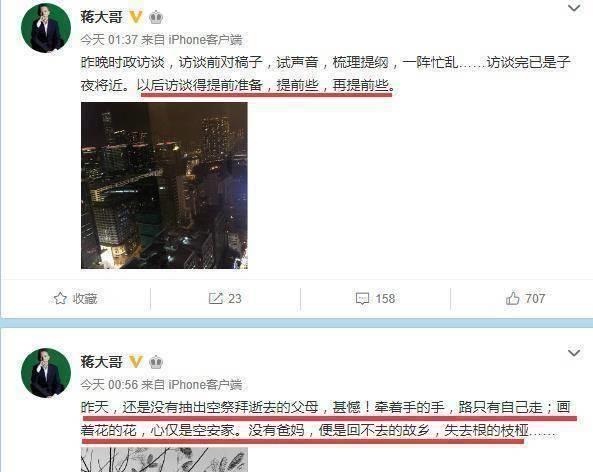593x472 pixels.
Task: Open the grayscale plant image thumbnail
Action: coord(164,460)
